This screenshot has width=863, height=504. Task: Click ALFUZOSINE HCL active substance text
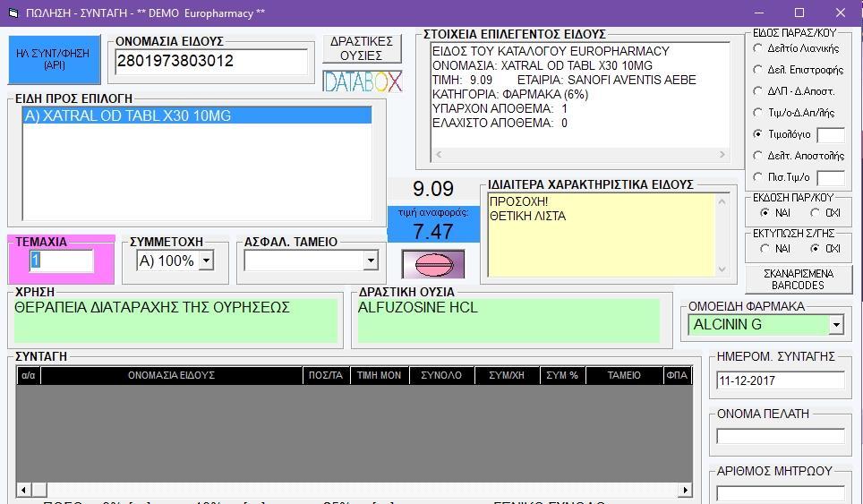[418, 308]
